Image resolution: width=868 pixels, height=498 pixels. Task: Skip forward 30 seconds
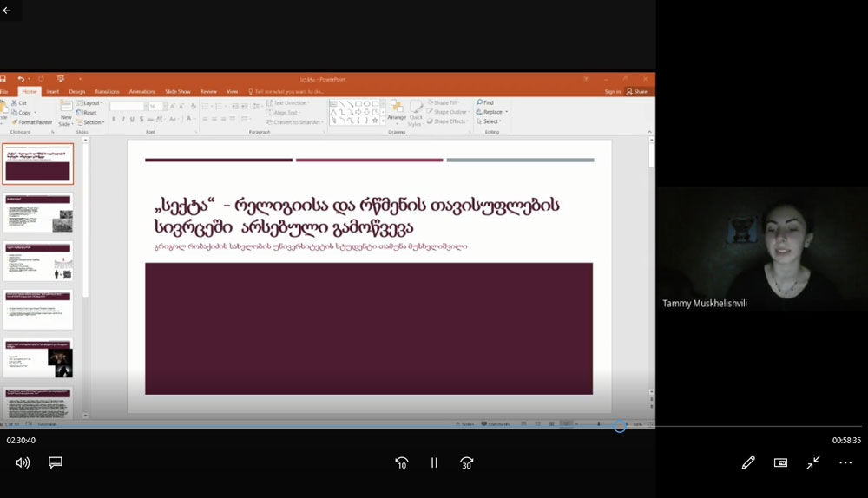coord(467,462)
